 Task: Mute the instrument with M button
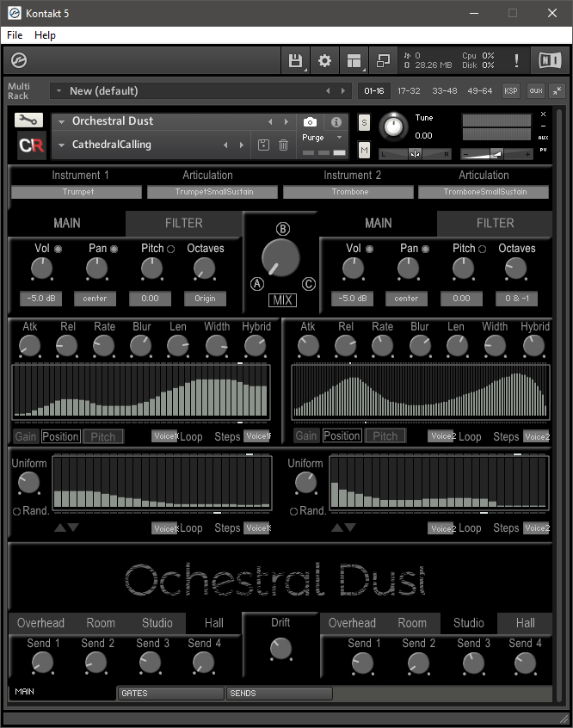(x=364, y=150)
